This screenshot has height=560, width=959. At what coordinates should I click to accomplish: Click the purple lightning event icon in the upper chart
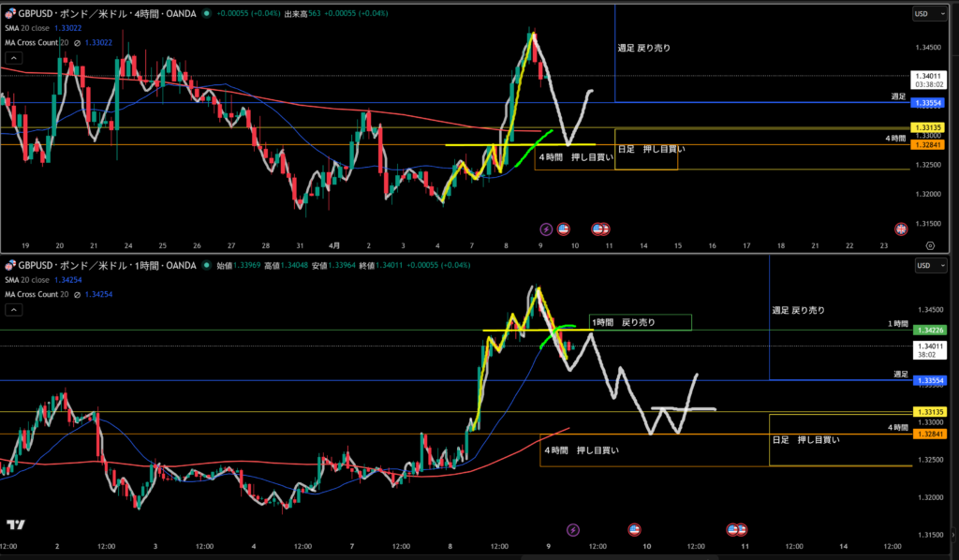click(x=546, y=228)
